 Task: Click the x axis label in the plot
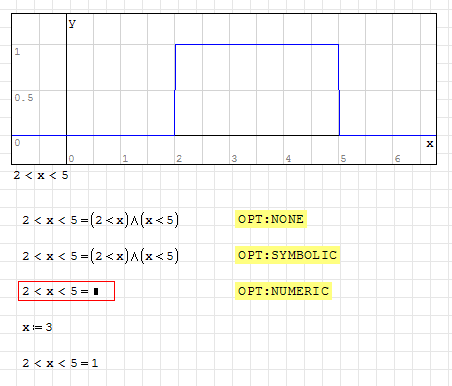[x=430, y=144]
